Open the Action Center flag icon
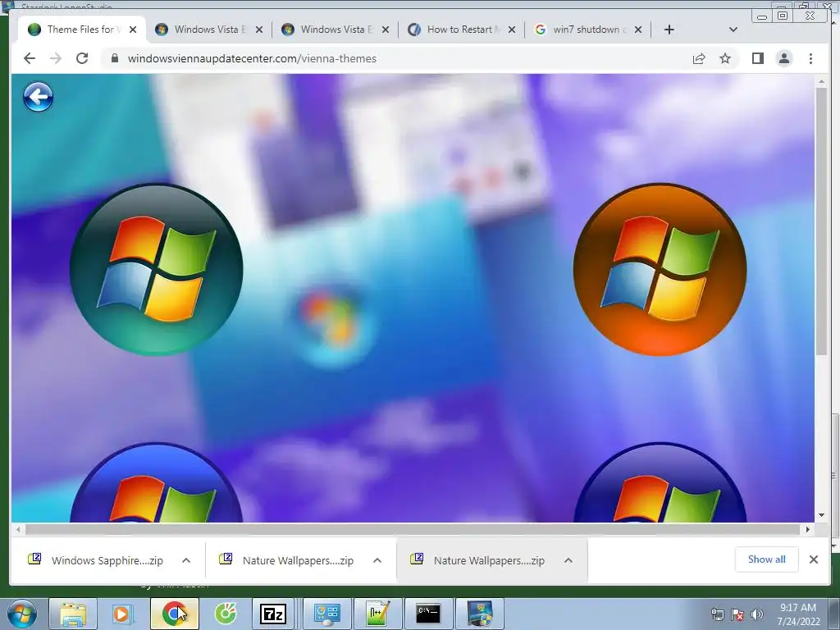This screenshot has height=630, width=840. [x=737, y=615]
